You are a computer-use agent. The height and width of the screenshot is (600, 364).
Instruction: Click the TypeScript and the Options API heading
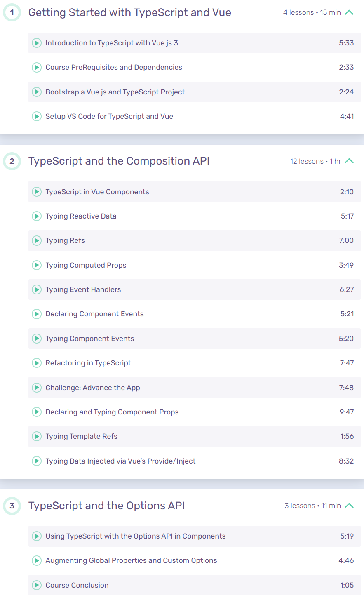pyautogui.click(x=107, y=506)
